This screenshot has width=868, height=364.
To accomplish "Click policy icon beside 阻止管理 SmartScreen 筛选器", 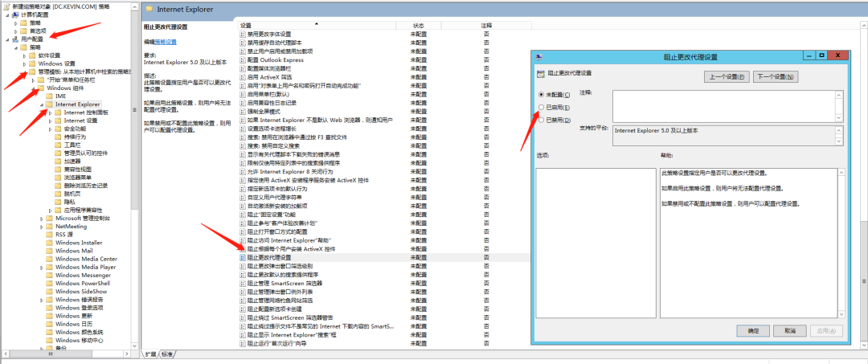I will [243, 283].
